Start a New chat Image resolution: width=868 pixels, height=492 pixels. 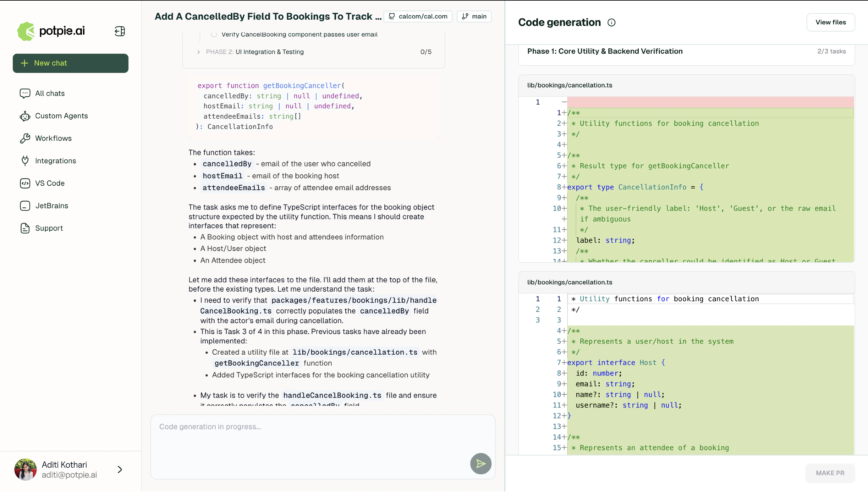point(70,63)
